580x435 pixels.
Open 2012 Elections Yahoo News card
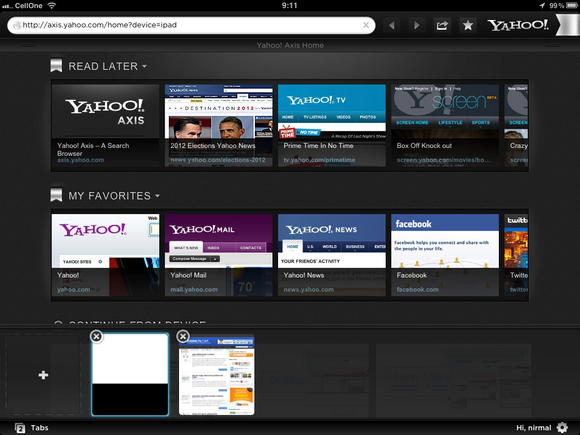click(219, 125)
